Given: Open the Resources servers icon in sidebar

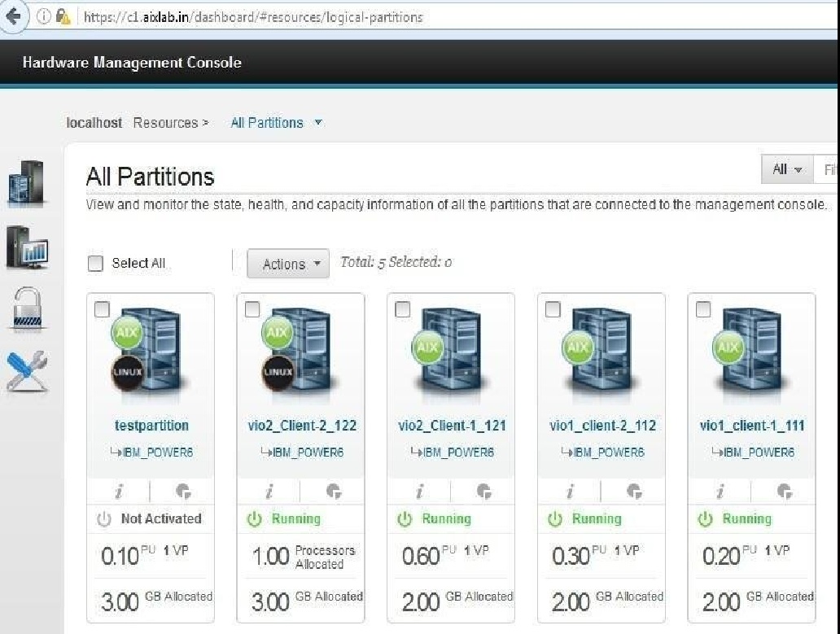Looking at the screenshot, I should 26,183.
